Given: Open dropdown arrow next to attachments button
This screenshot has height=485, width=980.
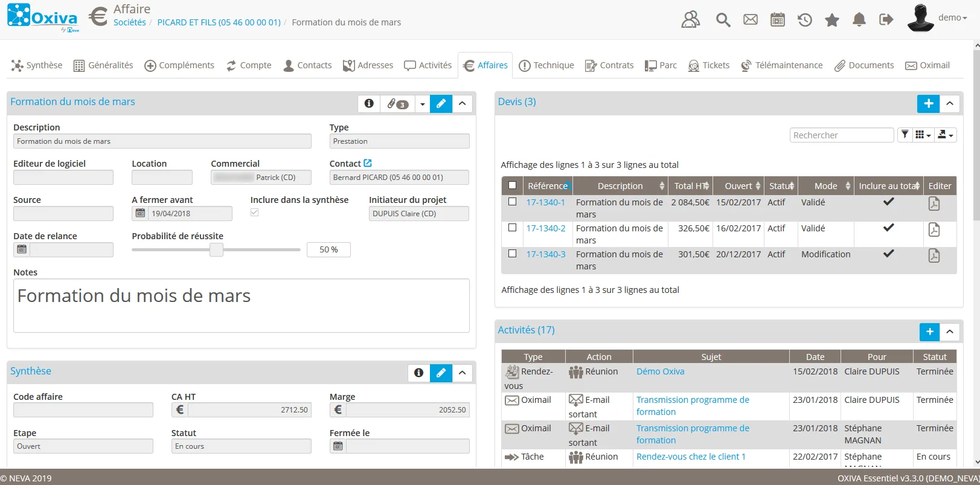Looking at the screenshot, I should (422, 103).
